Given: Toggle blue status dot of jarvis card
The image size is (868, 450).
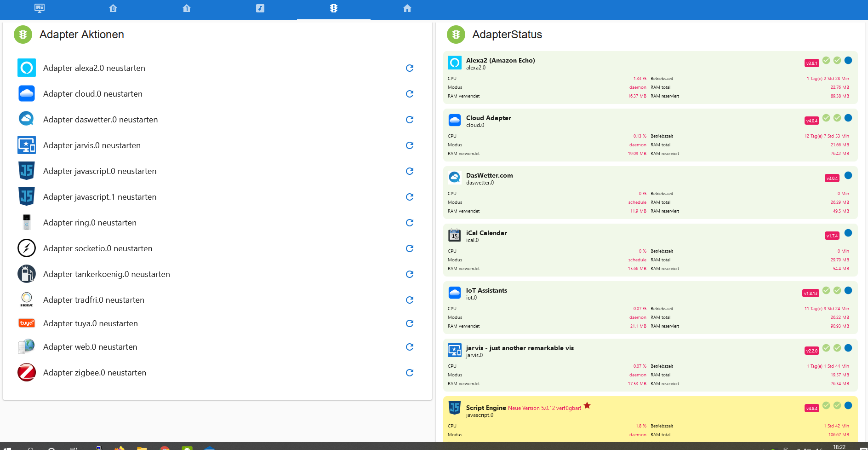Looking at the screenshot, I should click(848, 348).
